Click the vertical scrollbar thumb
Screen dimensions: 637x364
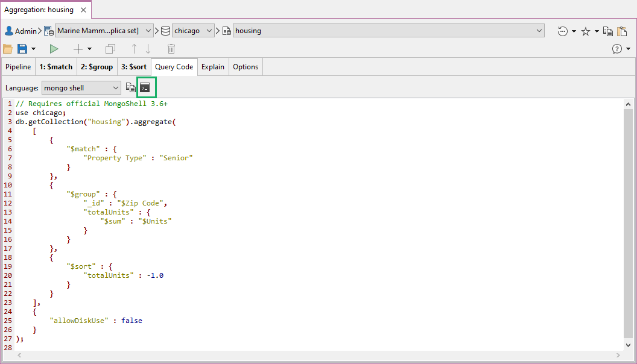click(628, 223)
